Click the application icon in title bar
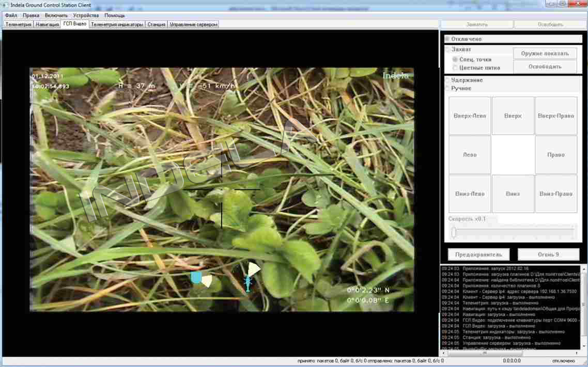The height and width of the screenshot is (367, 588). pos(6,5)
